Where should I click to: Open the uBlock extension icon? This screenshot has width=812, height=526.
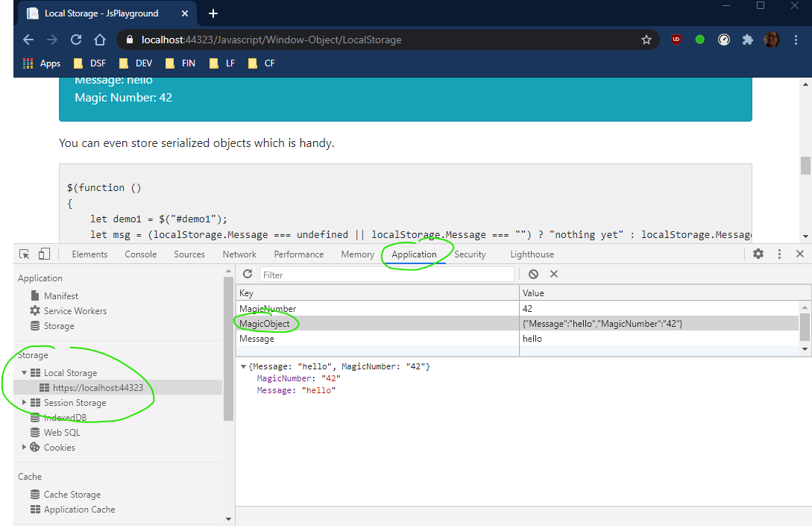click(676, 40)
